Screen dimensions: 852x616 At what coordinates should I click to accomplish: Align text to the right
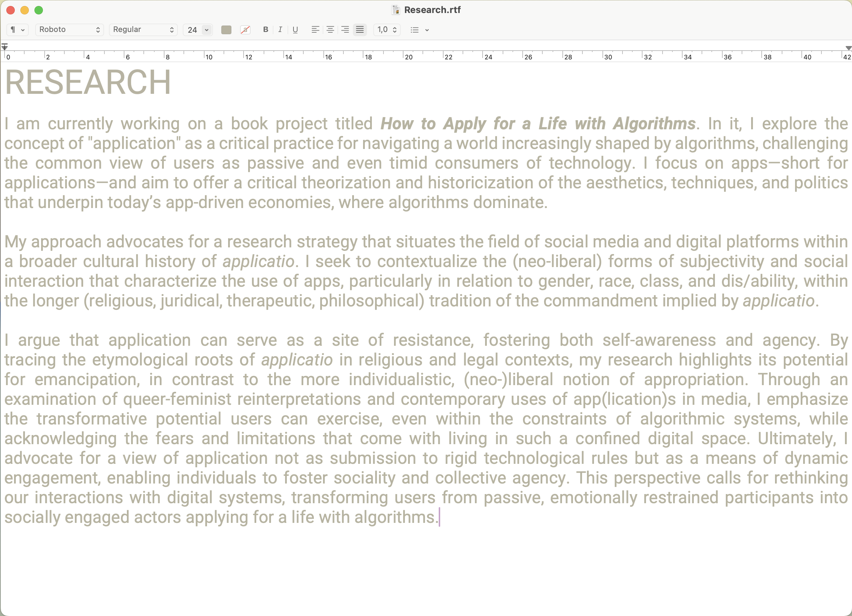coord(345,30)
